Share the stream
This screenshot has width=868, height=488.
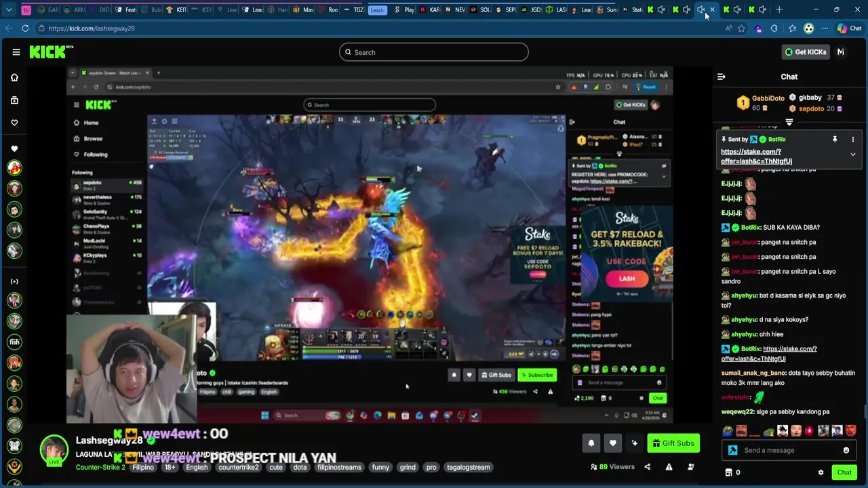647,467
